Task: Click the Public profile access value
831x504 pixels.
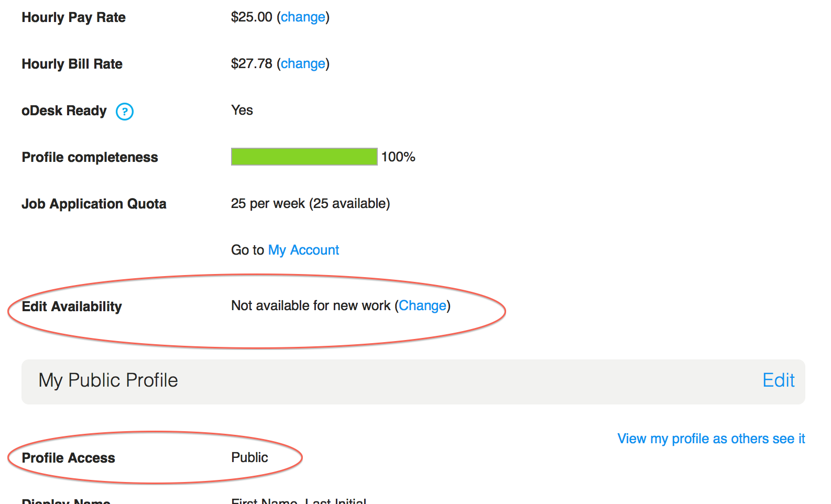Action: pyautogui.click(x=249, y=458)
